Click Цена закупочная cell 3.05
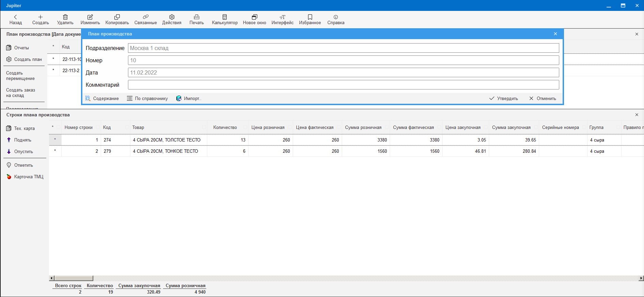 (x=465, y=140)
